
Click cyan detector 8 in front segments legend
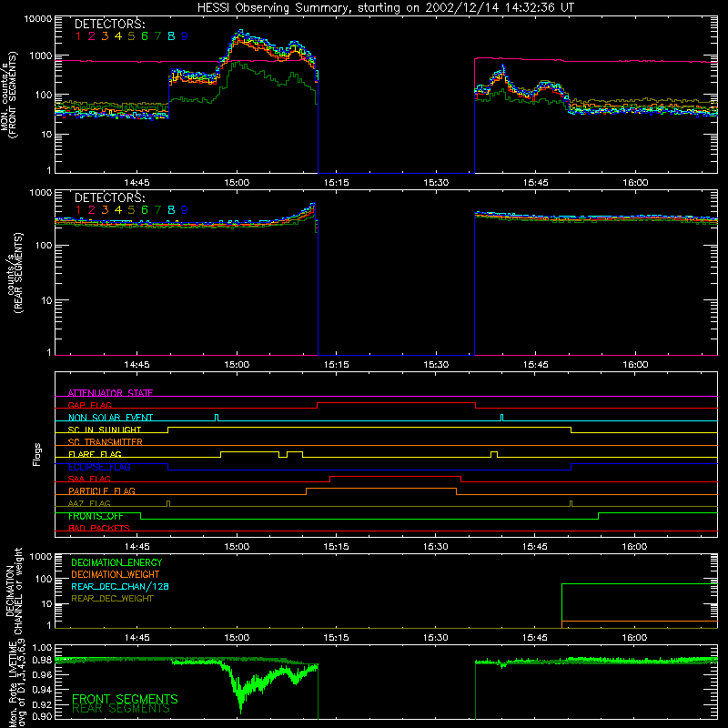171,36
